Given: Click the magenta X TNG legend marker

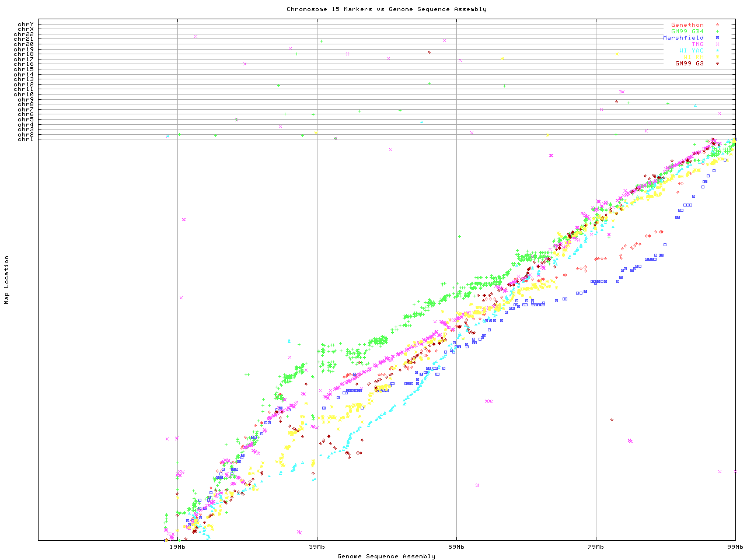Looking at the screenshot, I should [717, 44].
